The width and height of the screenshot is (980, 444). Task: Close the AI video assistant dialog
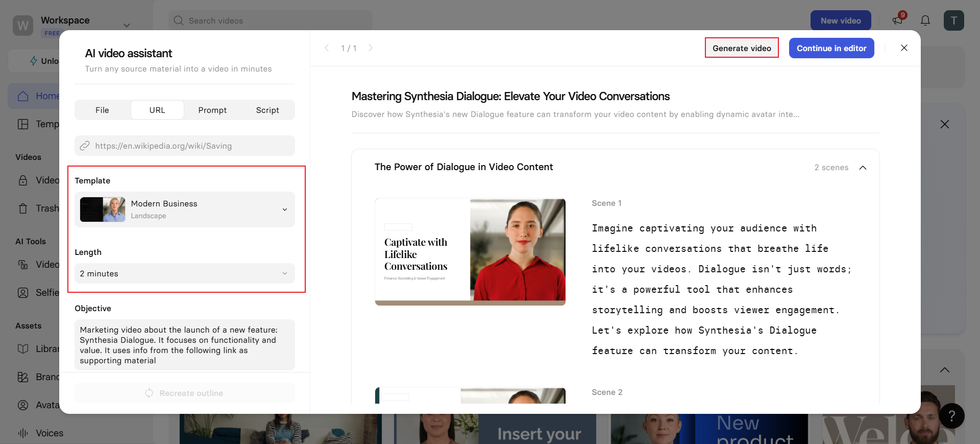click(904, 48)
